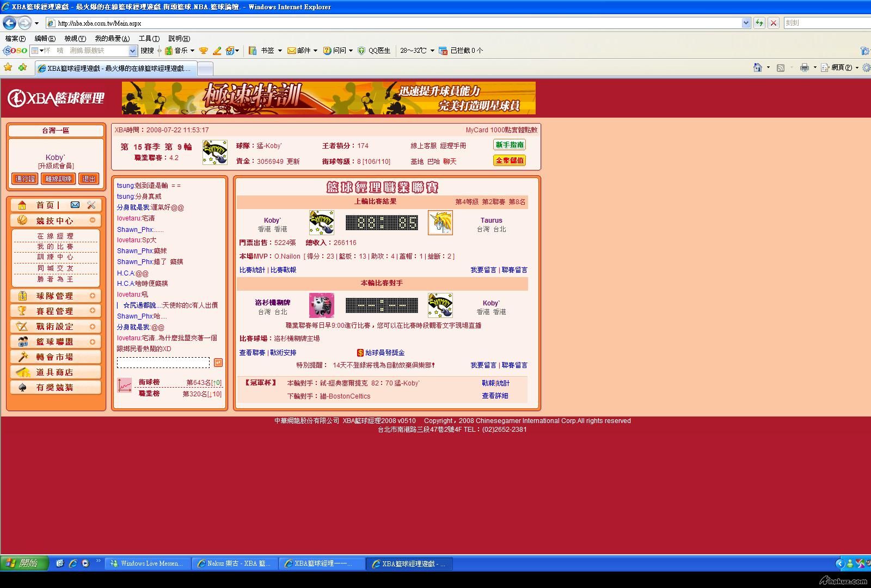Screen dimensions: 871x588
Task: Click the 已拦截 popup blocker icon
Action: click(x=443, y=51)
